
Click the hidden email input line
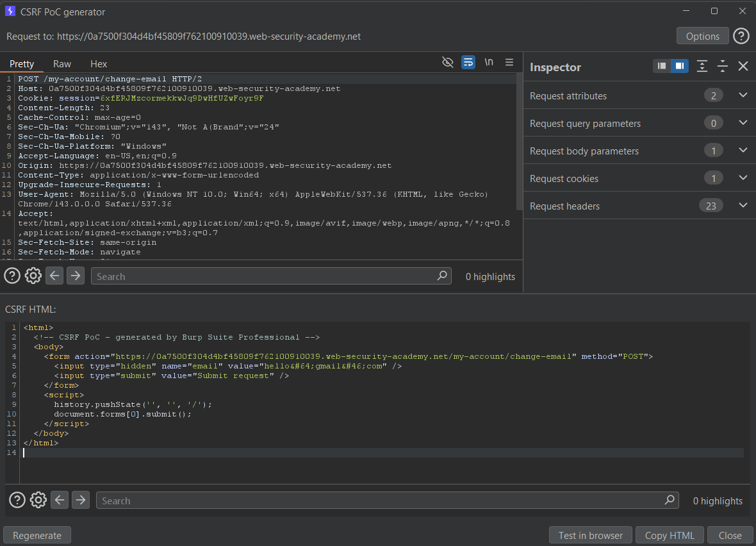pos(227,366)
